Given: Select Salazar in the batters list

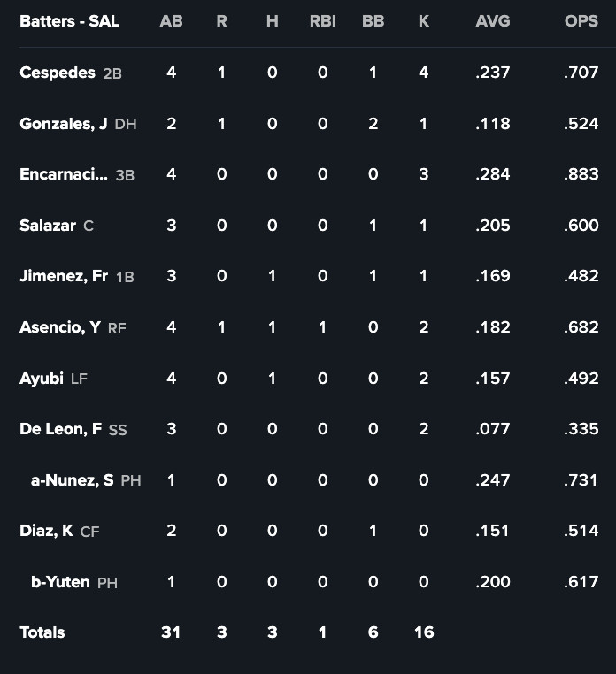Looking at the screenshot, I should click(x=48, y=226).
